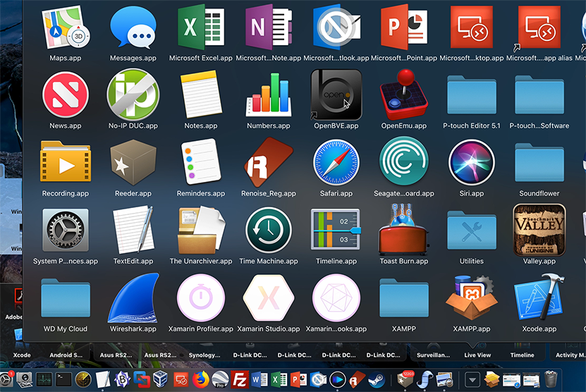Open the down-arrow stack in the Dock
This screenshot has height=392, width=586.
(472, 380)
